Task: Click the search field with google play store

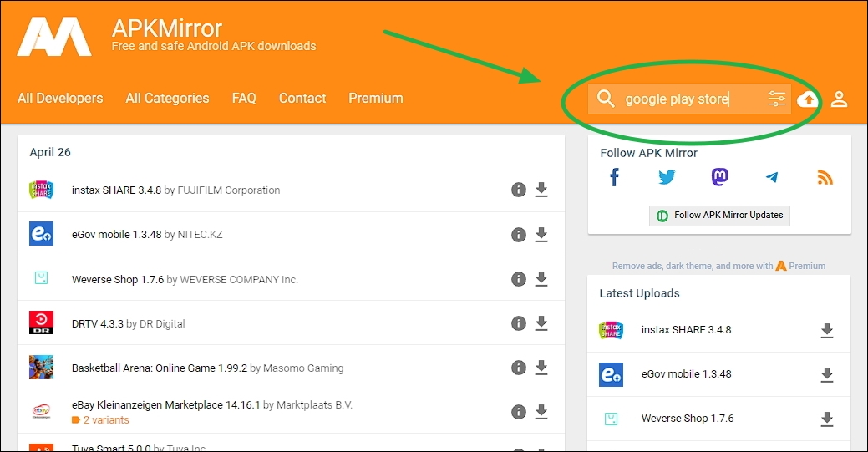Action: (x=689, y=99)
